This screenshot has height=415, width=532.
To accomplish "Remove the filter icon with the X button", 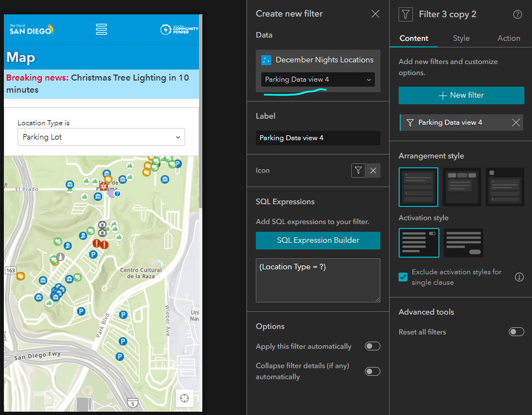I will tap(373, 171).
